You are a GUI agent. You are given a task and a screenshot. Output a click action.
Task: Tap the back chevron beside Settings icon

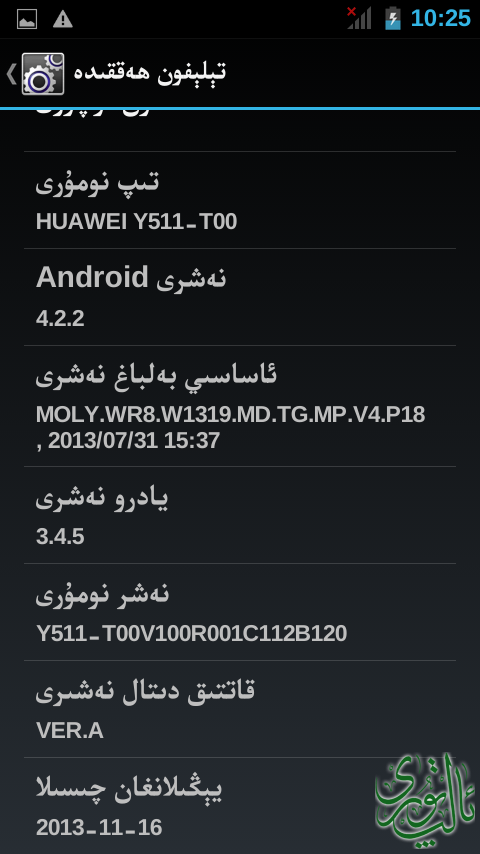11,74
